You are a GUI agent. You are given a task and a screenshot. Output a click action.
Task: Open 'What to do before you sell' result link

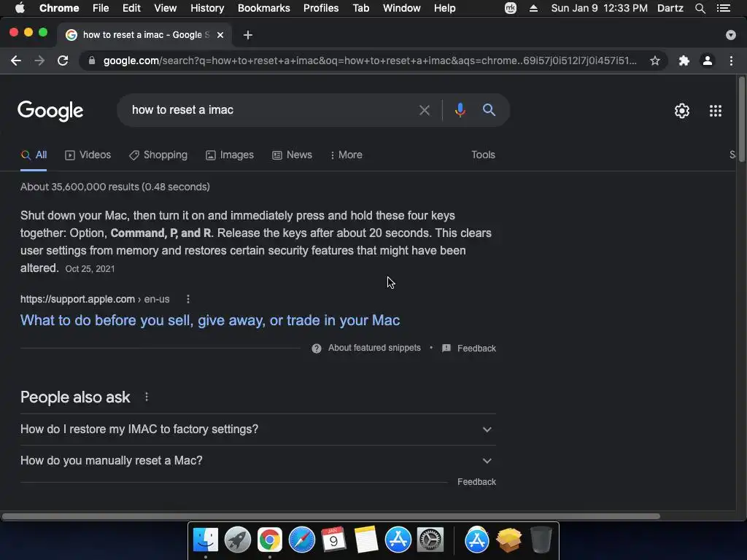click(x=210, y=321)
